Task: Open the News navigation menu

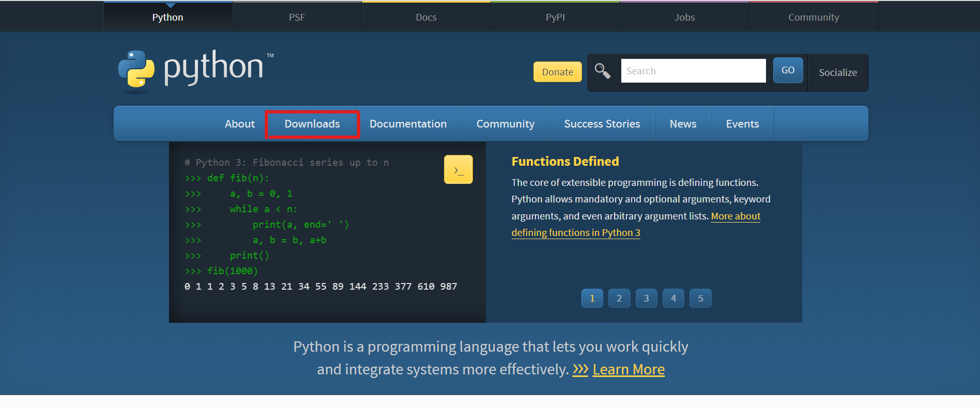Action: (x=683, y=124)
